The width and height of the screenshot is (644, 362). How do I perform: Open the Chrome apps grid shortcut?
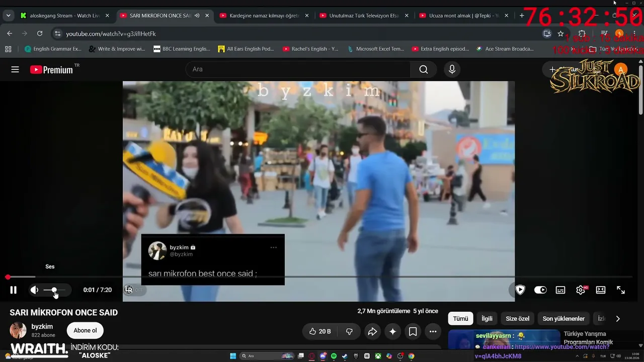(x=8, y=49)
